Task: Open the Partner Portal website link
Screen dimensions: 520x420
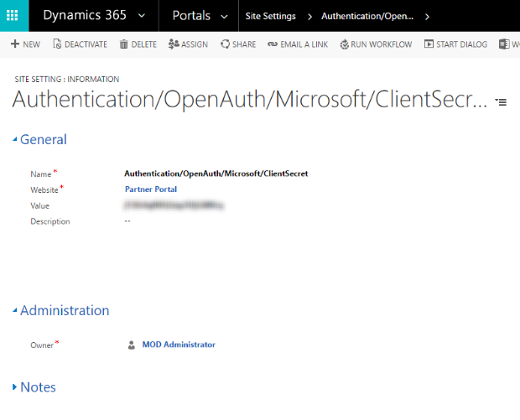Action: [x=151, y=189]
